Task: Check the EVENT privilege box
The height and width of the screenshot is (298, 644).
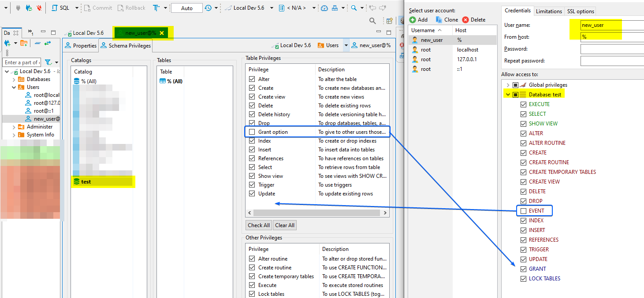Action: (523, 211)
